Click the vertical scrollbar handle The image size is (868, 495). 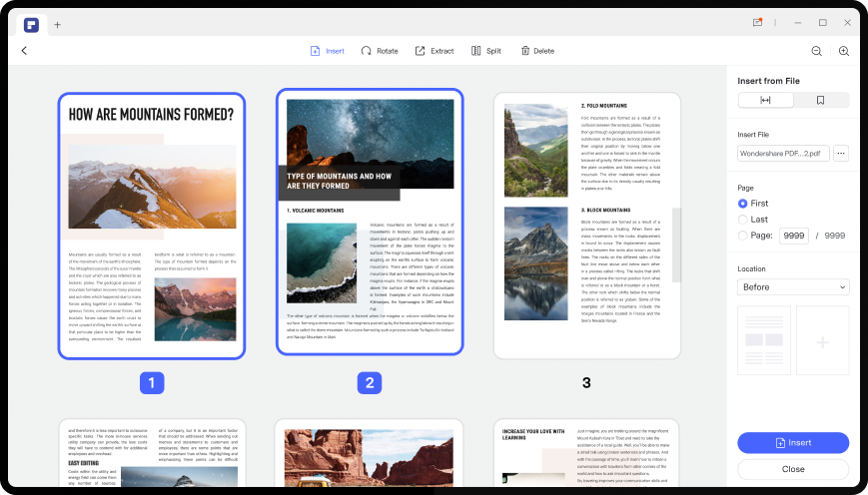tap(676, 245)
